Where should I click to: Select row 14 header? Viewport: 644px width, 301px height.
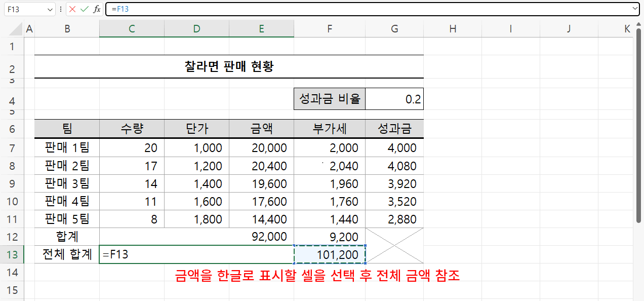pos(12,273)
